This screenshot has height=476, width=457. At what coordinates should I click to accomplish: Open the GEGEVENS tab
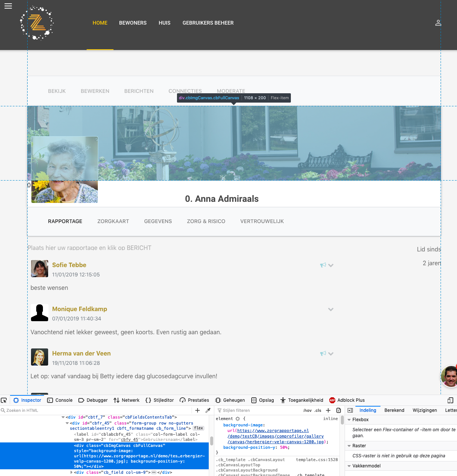[158, 221]
